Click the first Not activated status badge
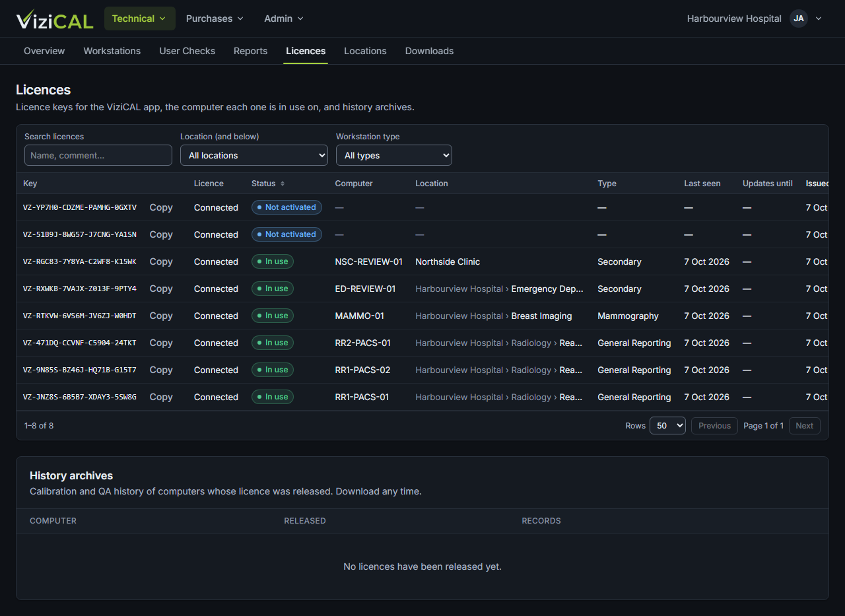 pyautogui.click(x=287, y=207)
